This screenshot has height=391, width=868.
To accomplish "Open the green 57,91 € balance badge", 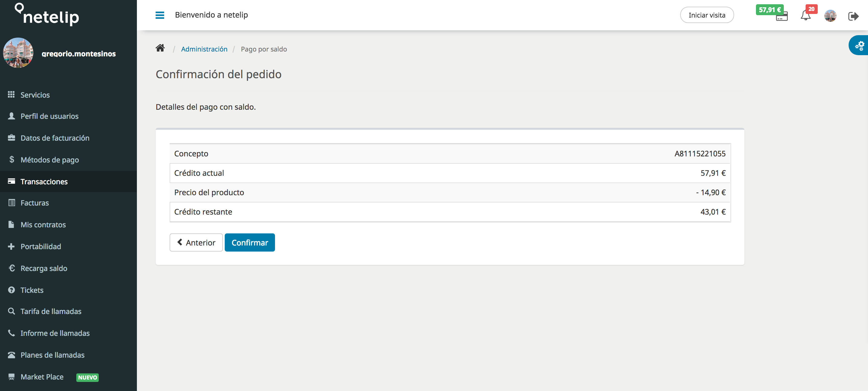I will [x=769, y=10].
